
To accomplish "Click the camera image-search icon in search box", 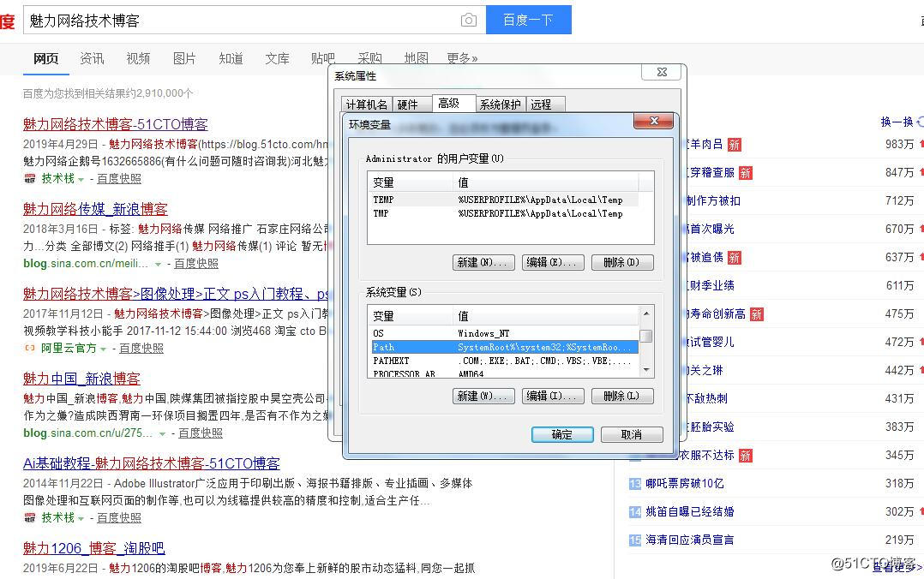I will [x=469, y=20].
